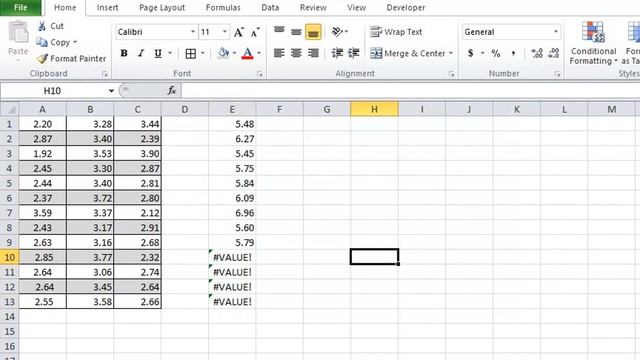Click Increase Decimal icon

pos(537,53)
